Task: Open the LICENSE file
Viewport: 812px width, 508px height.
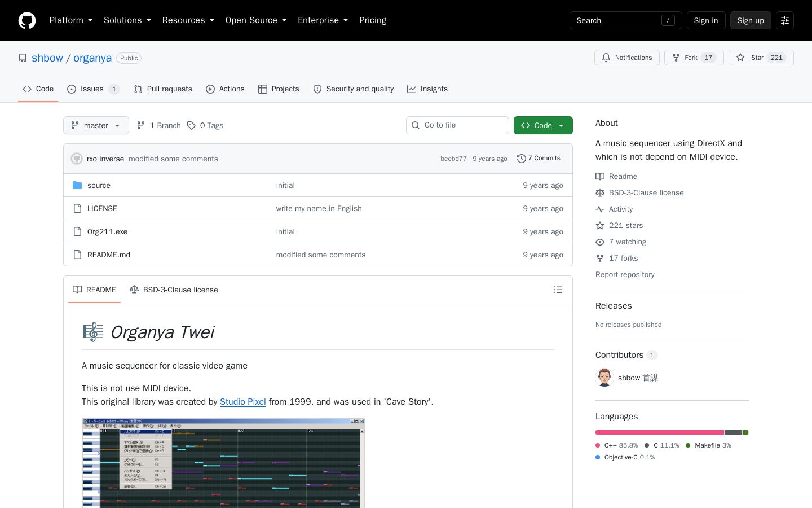Action: (102, 208)
